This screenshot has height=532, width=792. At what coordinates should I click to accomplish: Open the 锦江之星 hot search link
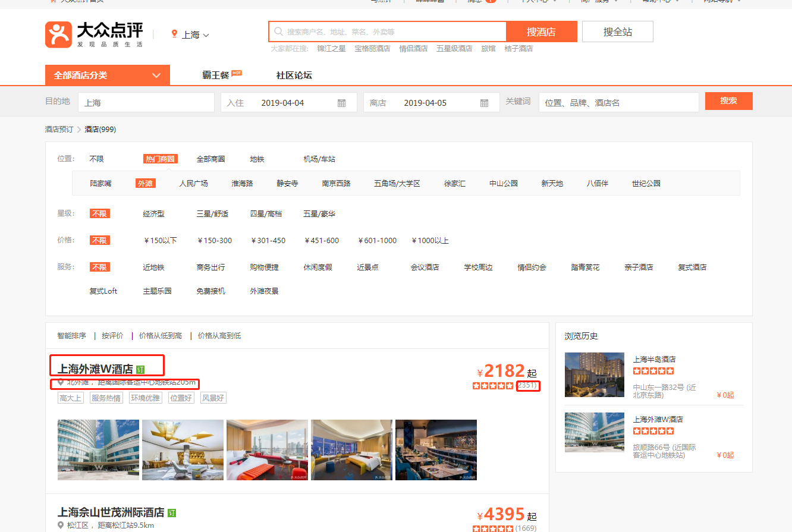point(331,48)
